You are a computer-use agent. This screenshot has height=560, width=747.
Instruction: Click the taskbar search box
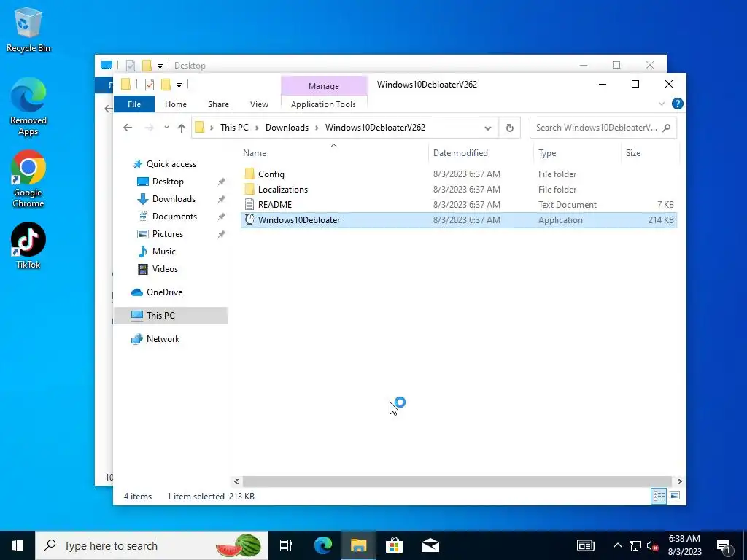coord(152,545)
